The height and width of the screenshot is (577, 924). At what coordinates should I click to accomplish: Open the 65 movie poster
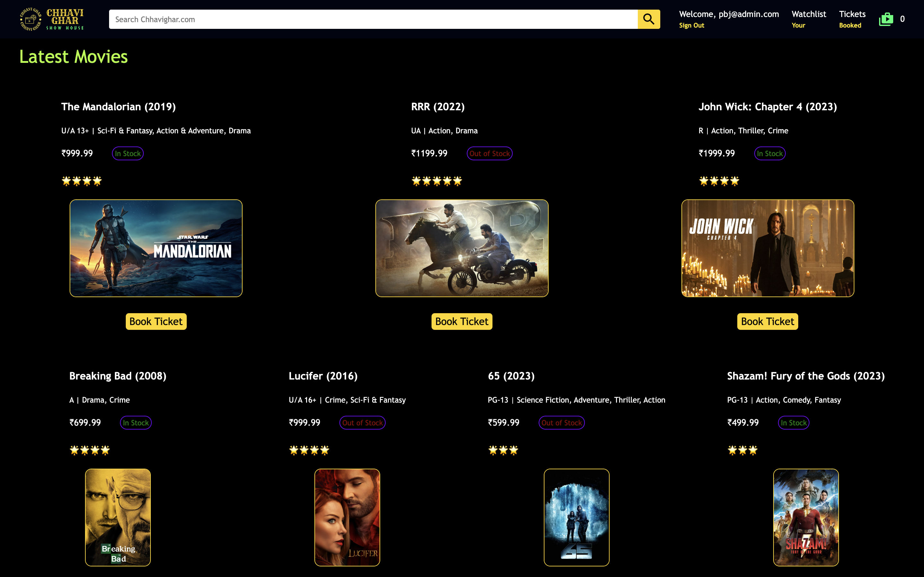pos(576,517)
